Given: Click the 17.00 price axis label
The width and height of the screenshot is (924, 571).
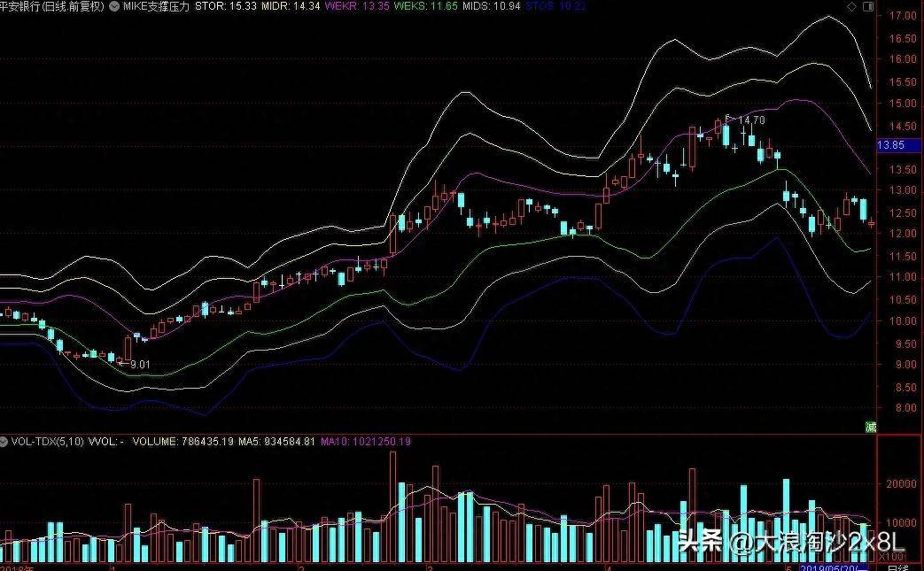Looking at the screenshot, I should 903,16.
